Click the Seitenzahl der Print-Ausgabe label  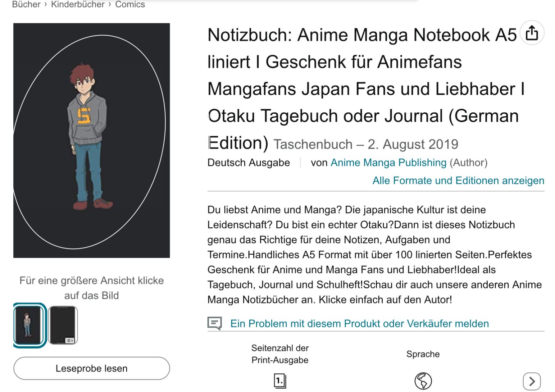(x=280, y=354)
